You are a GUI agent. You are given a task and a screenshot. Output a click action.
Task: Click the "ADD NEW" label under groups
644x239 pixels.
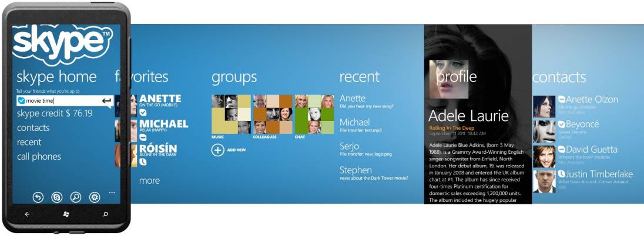[x=237, y=150]
